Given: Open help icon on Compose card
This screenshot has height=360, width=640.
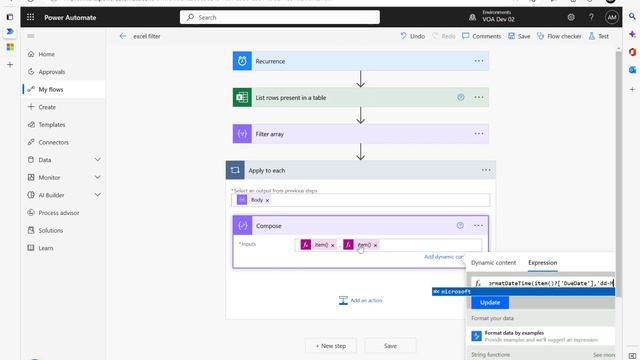Looking at the screenshot, I should point(460,225).
